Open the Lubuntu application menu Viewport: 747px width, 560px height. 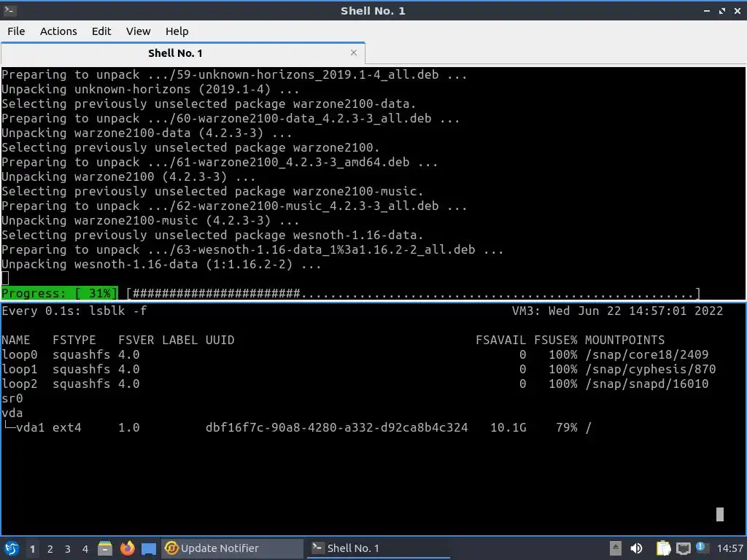pyautogui.click(x=12, y=548)
